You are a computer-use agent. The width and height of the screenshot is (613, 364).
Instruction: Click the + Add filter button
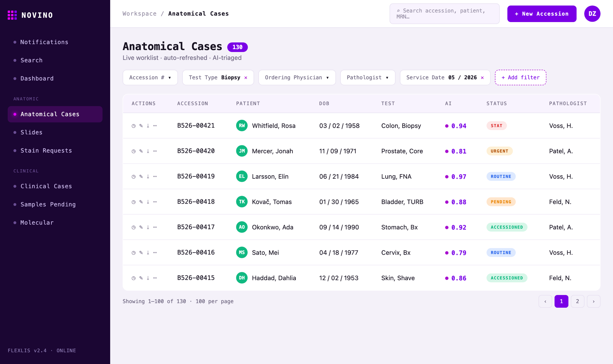click(520, 78)
